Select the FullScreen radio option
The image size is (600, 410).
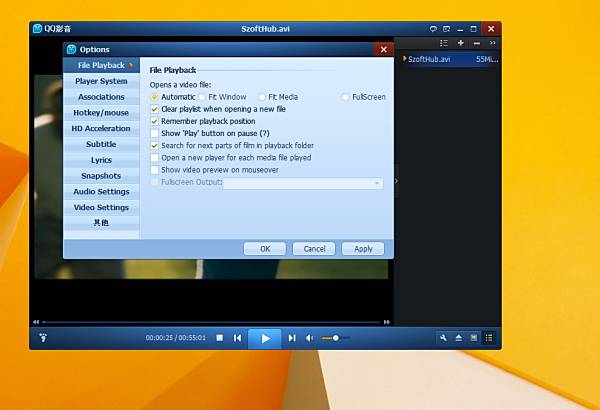345,97
